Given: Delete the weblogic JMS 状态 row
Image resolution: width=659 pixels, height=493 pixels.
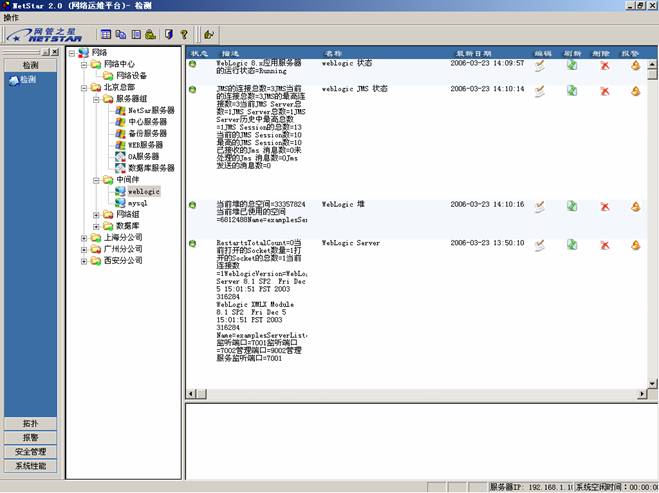Looking at the screenshot, I should pos(605,91).
